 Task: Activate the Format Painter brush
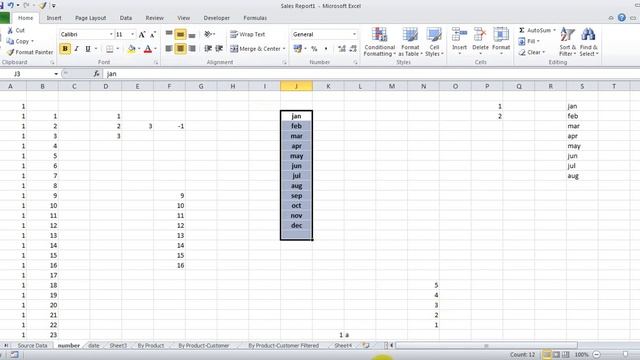point(10,52)
